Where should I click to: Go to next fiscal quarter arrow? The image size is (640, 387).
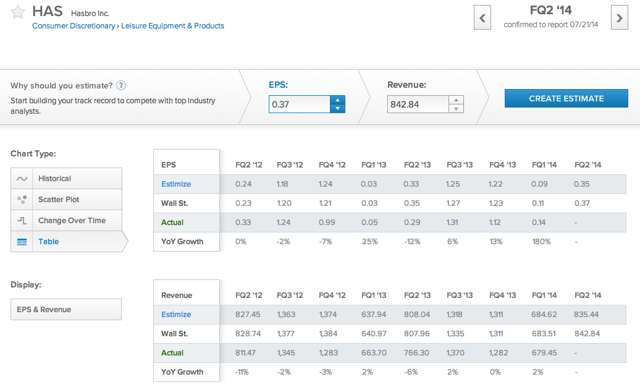[x=619, y=18]
